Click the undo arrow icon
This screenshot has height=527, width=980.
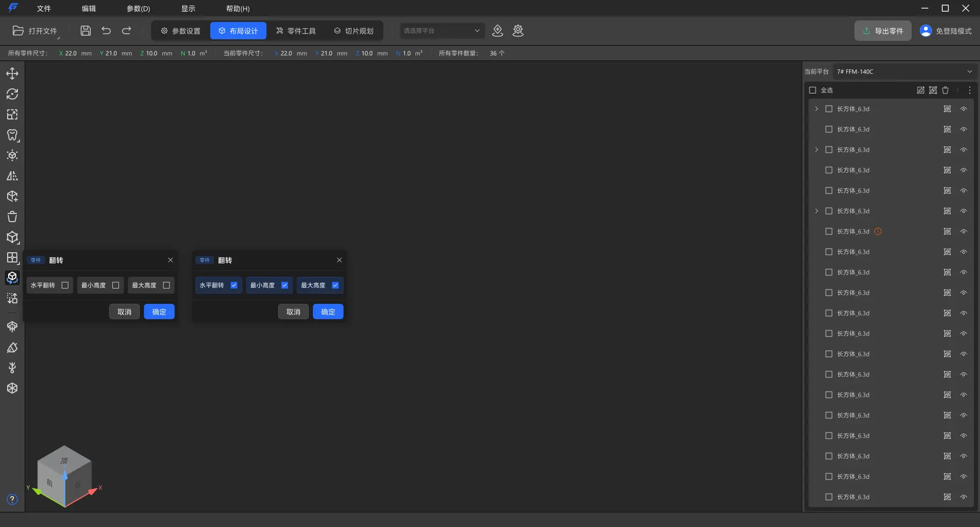tap(106, 31)
